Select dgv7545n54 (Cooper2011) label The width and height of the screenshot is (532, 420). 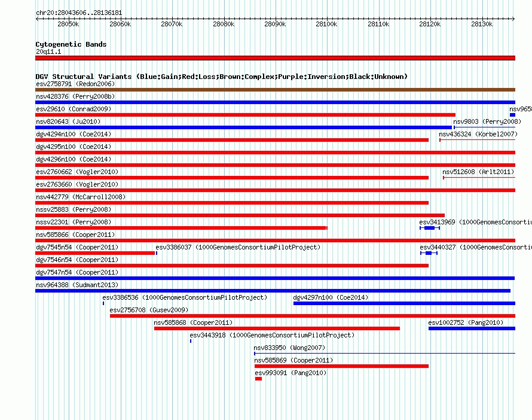coord(77,247)
